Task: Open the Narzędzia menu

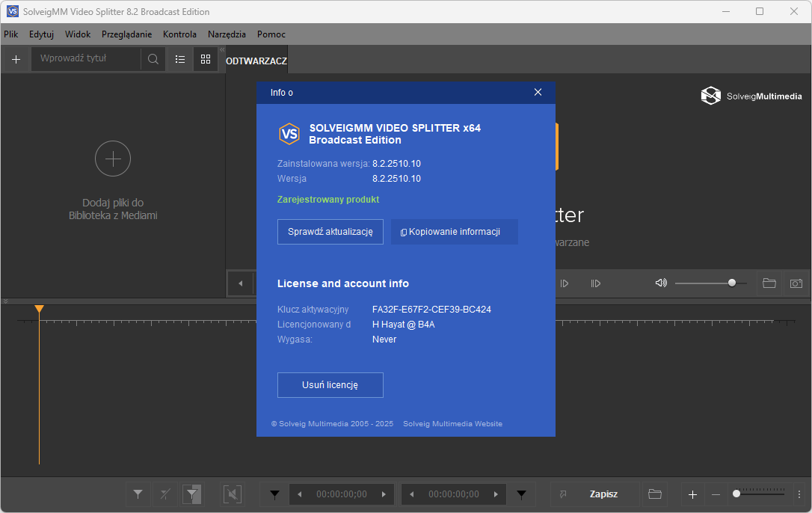Action: pyautogui.click(x=227, y=34)
